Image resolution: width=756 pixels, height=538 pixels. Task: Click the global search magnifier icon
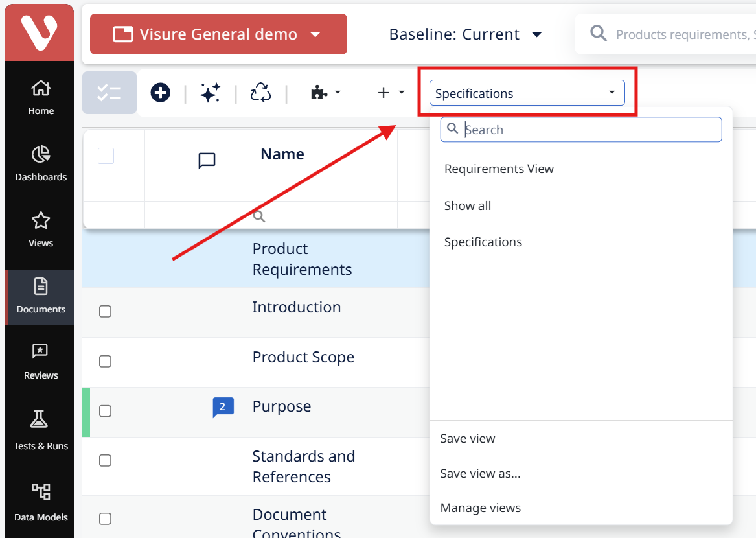pos(599,33)
